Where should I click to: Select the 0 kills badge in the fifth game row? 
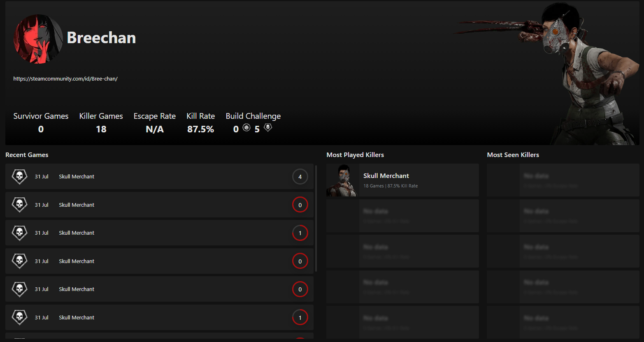click(x=300, y=289)
